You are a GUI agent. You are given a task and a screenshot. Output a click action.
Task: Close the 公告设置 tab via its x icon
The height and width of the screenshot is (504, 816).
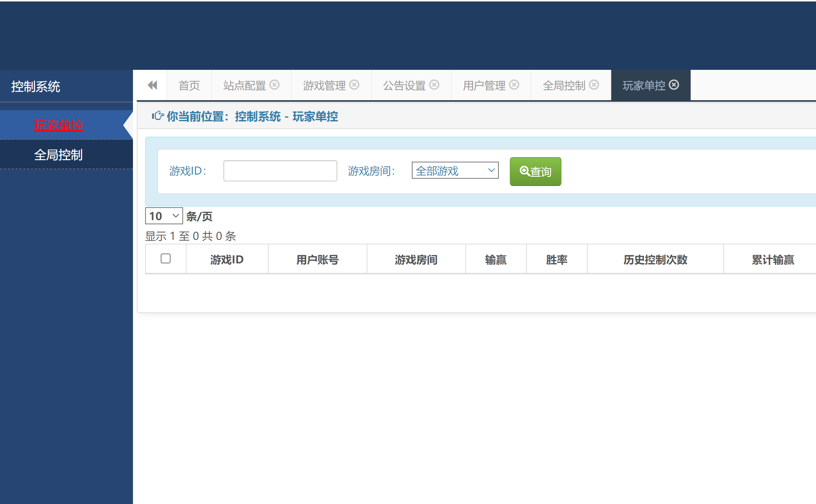[x=434, y=85]
